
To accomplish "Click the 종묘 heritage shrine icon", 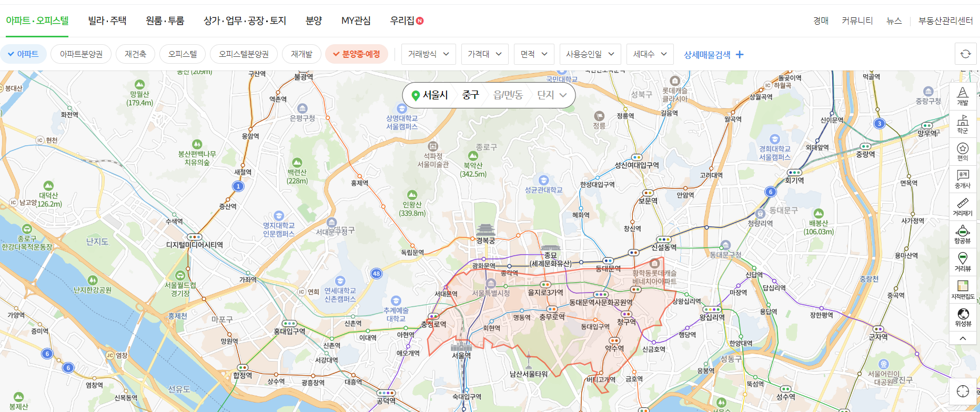I will 551,248.
